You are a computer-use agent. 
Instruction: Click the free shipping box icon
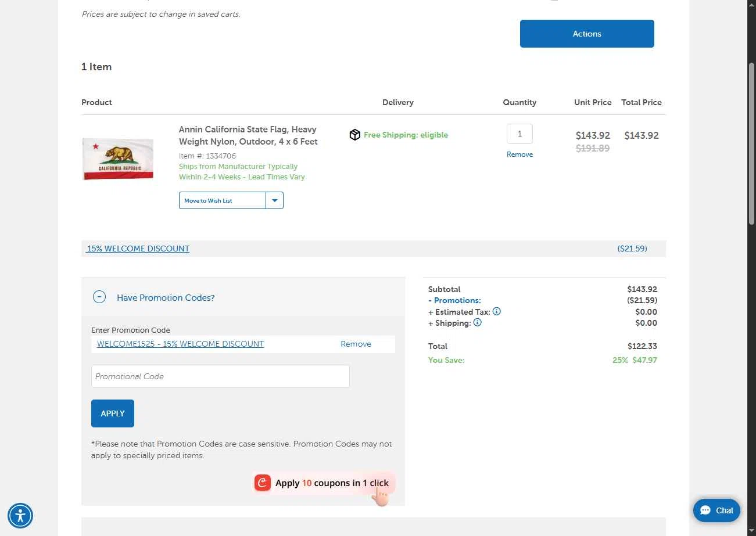(x=355, y=135)
